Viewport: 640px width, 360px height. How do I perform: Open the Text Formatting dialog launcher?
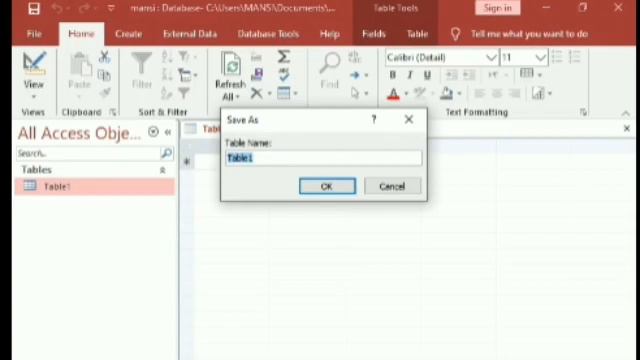[x=583, y=112]
